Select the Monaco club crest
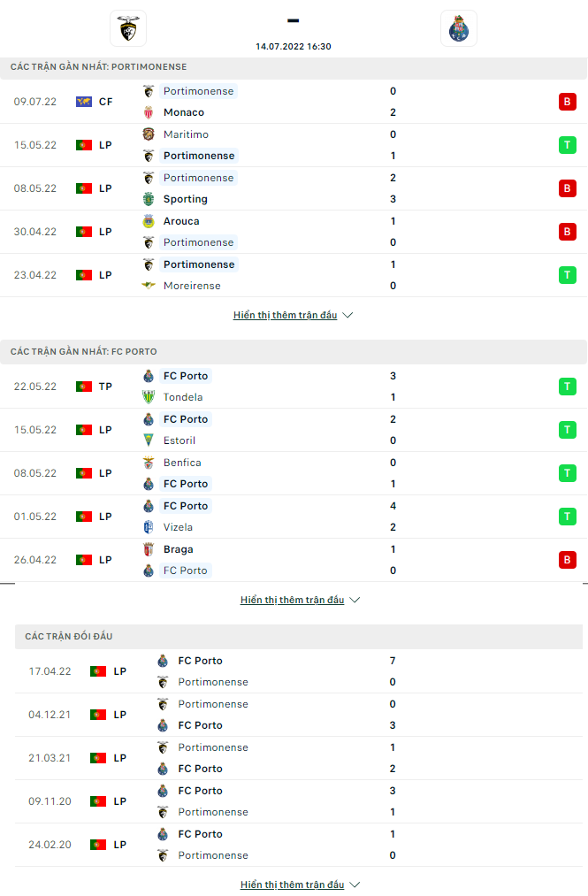The width and height of the screenshot is (588, 896). tap(148, 112)
